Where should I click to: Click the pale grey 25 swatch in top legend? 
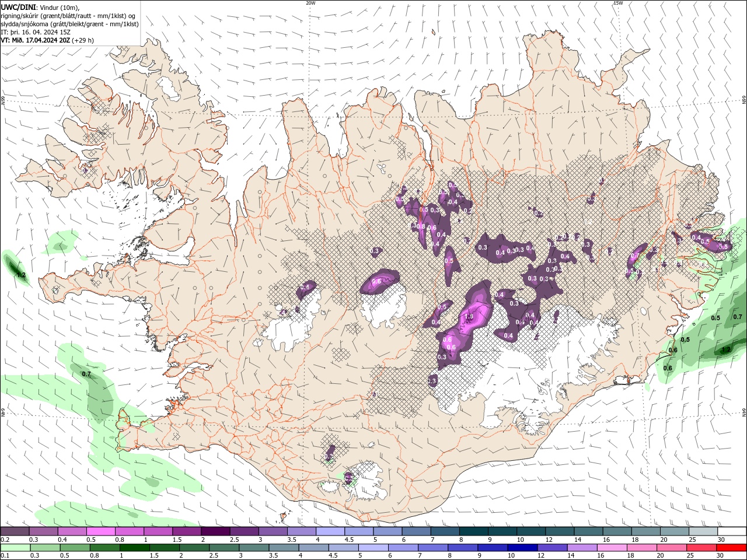pos(704,531)
